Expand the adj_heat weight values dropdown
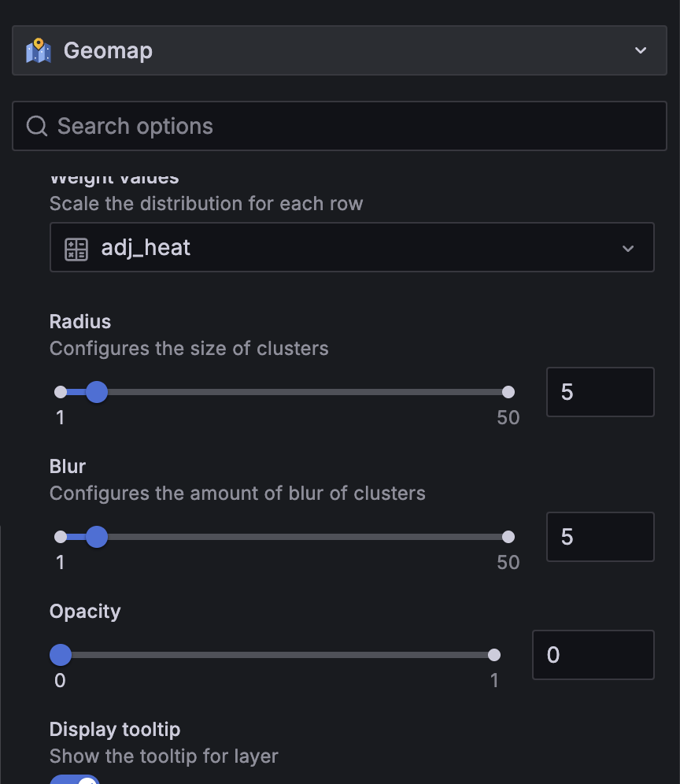The width and height of the screenshot is (680, 784). click(628, 249)
